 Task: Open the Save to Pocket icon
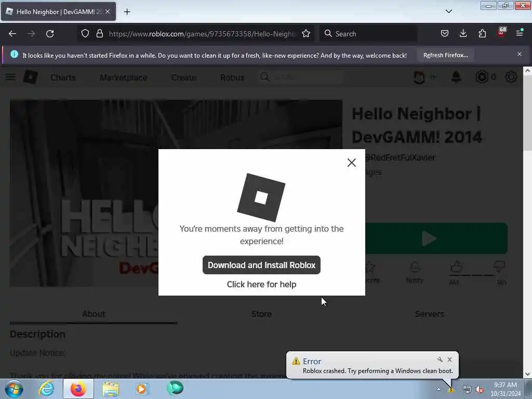click(x=445, y=34)
